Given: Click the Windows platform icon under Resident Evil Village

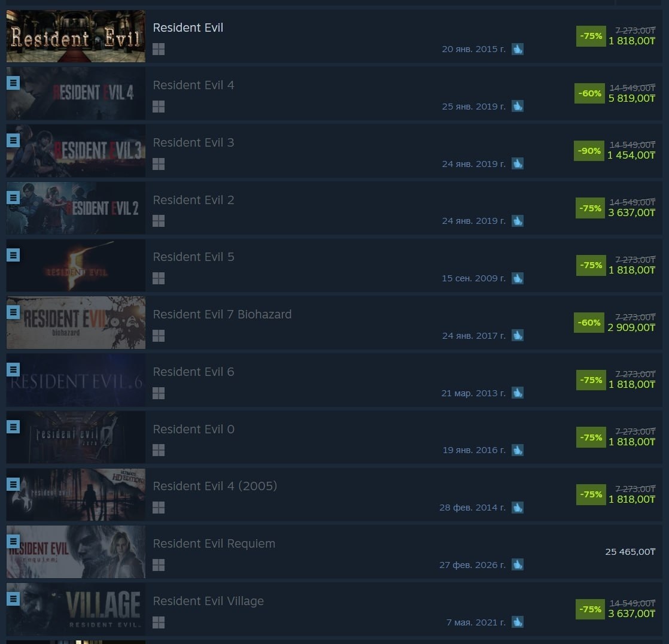Looking at the screenshot, I should click(x=159, y=622).
